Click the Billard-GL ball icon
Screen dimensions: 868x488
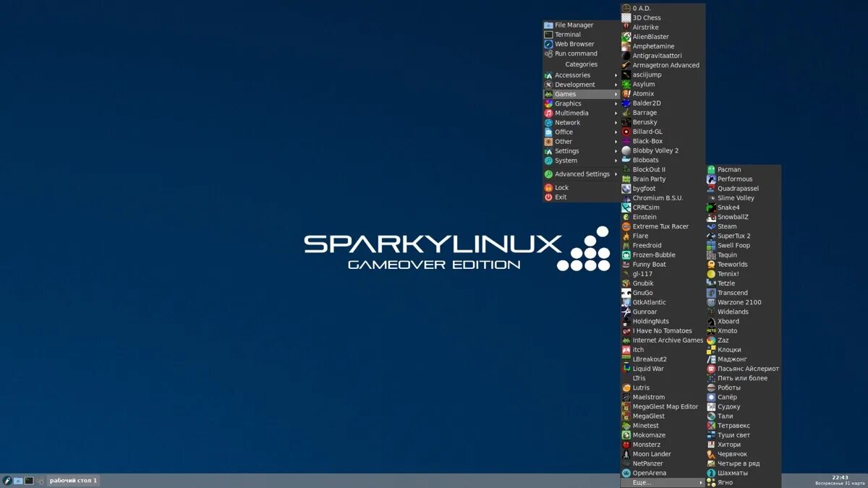click(626, 132)
